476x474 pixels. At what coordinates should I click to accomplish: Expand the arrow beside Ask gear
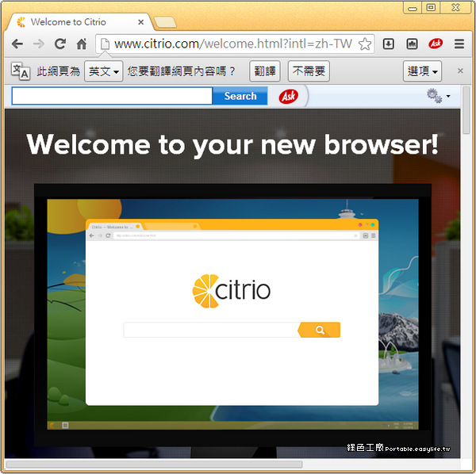click(448, 96)
